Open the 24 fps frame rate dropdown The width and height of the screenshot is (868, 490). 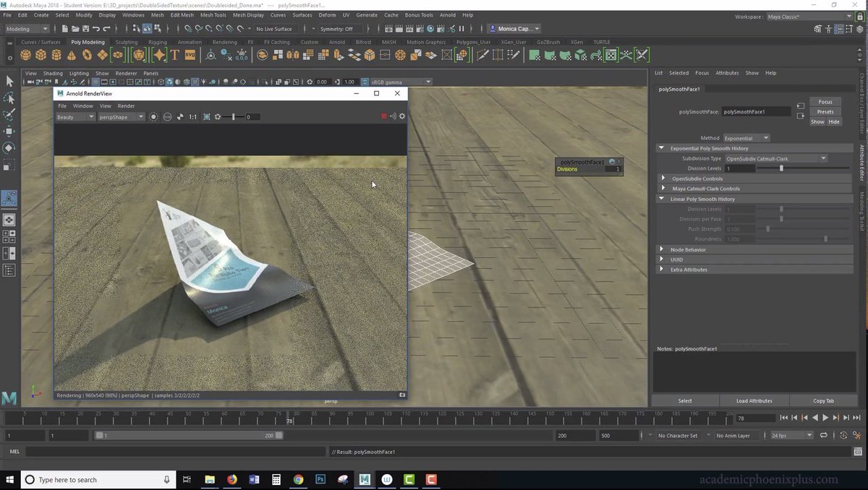point(791,435)
